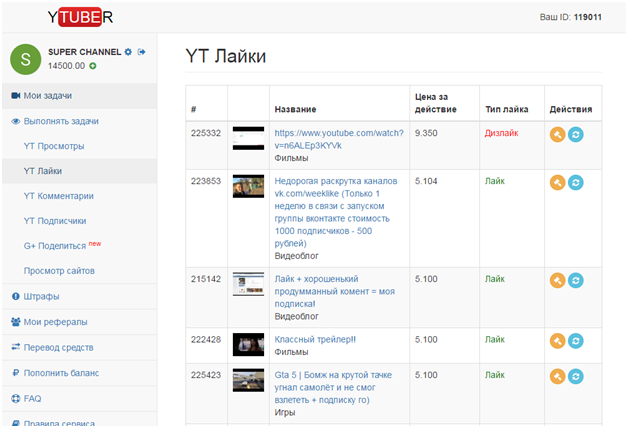Click blue refresh icon for task 225423

point(576,376)
